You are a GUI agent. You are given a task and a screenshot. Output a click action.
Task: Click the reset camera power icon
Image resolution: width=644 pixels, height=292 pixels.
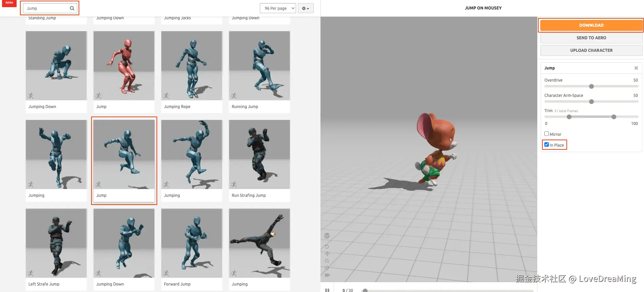(x=327, y=268)
